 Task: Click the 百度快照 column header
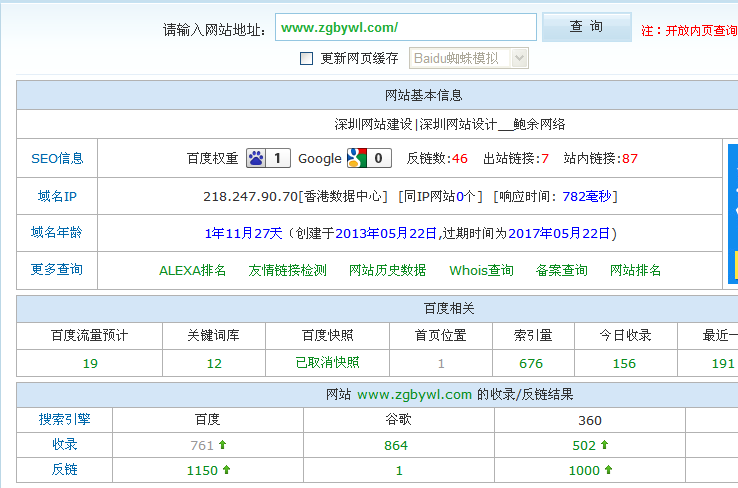328,336
